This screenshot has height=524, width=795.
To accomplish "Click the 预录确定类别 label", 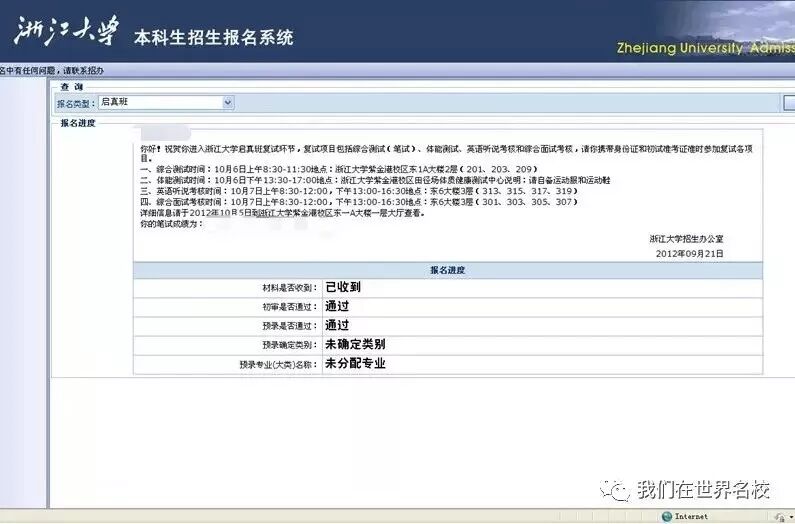I will 290,345.
